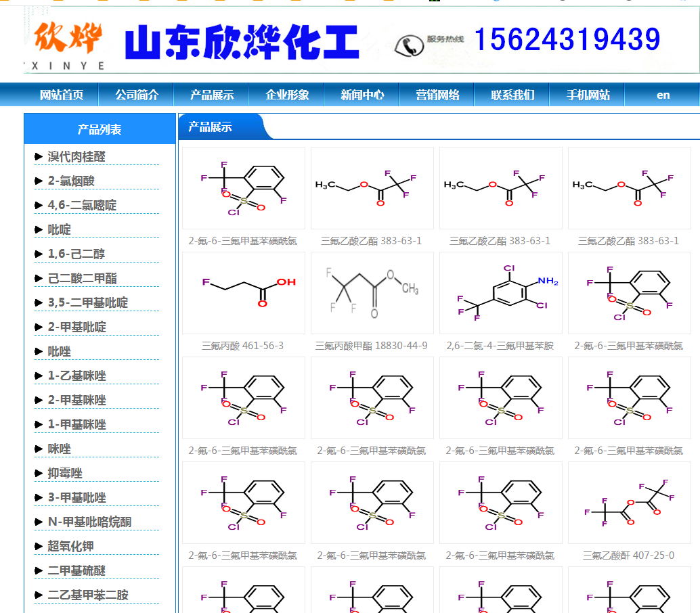Open 公司简介 from the navigation bar
Viewport: 700px width, 613px height.
click(x=136, y=95)
